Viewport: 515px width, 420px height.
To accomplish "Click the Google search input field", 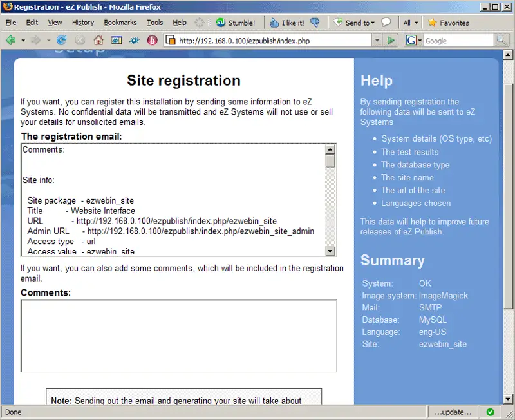I will click(457, 41).
